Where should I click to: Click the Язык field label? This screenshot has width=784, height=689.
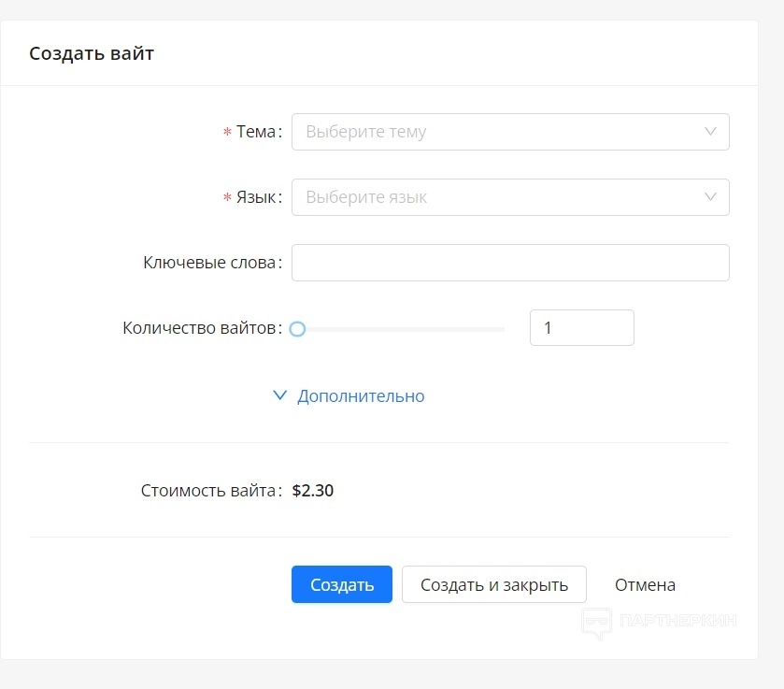point(257,197)
